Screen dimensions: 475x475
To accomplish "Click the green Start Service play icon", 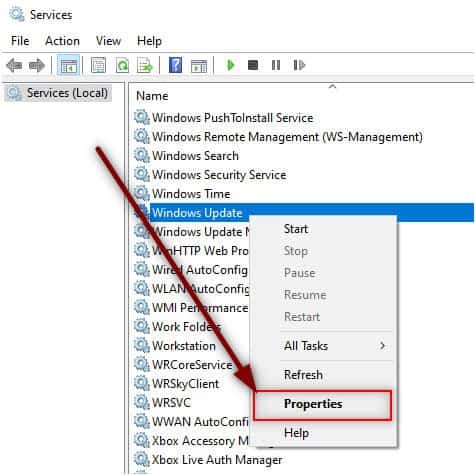I will click(x=231, y=65).
